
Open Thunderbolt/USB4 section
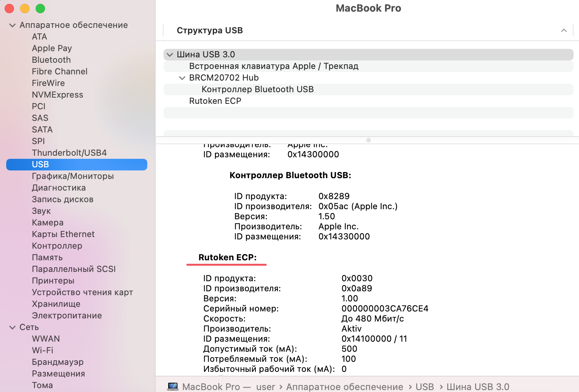pos(69,153)
